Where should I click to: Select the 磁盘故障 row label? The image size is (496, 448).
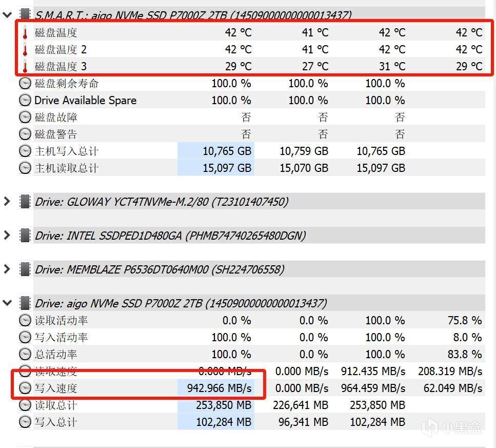(x=56, y=118)
